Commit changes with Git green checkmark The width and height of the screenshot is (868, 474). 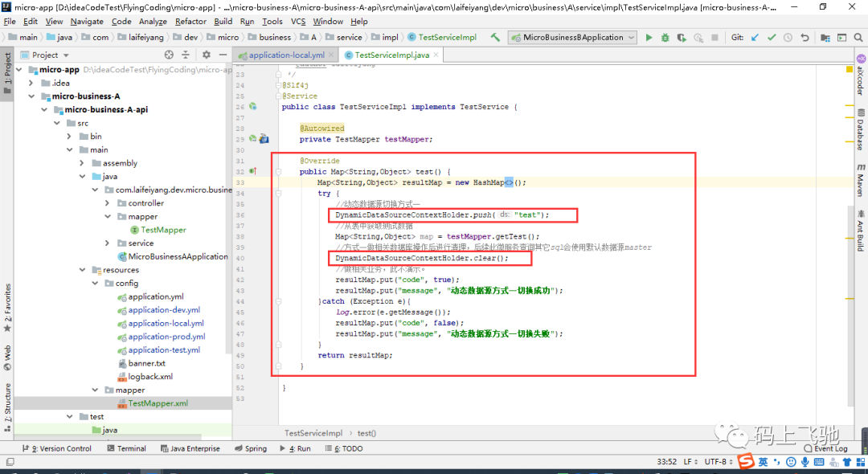tap(771, 38)
